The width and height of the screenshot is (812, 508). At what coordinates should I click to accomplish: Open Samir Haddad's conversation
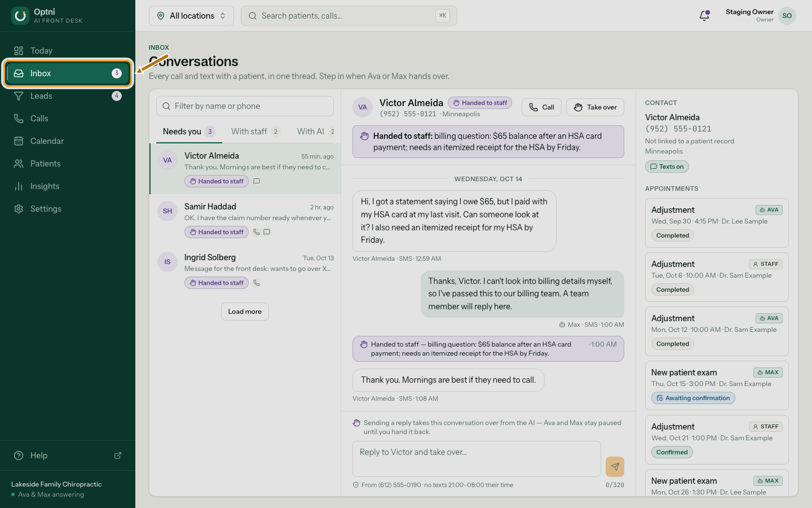click(245, 220)
